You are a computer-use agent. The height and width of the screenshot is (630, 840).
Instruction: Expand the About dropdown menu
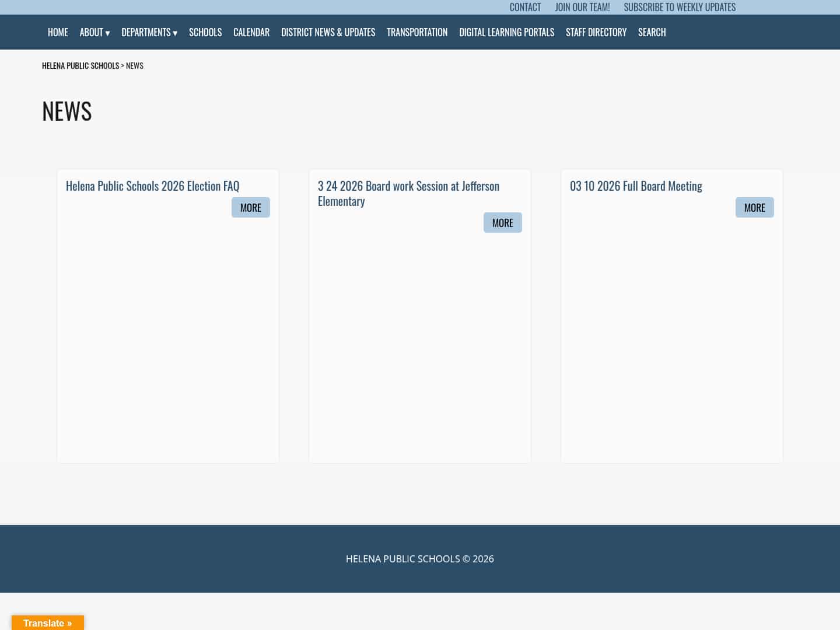click(x=94, y=32)
